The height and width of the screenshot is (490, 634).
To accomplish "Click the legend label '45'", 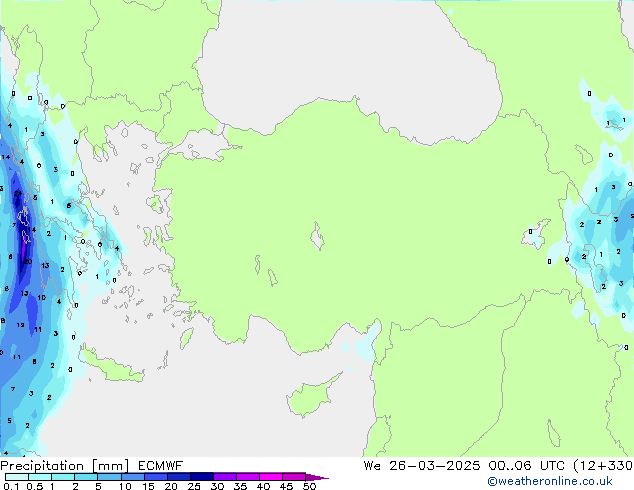I will [286, 486].
